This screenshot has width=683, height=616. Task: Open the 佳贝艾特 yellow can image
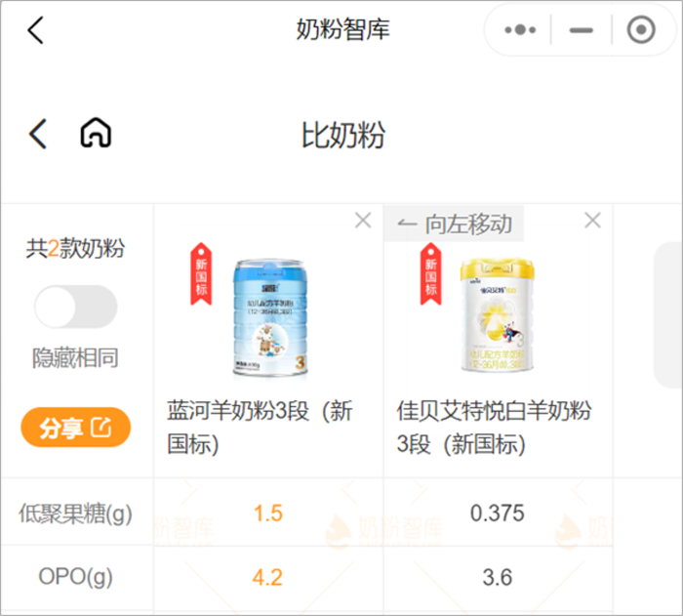pos(497,314)
